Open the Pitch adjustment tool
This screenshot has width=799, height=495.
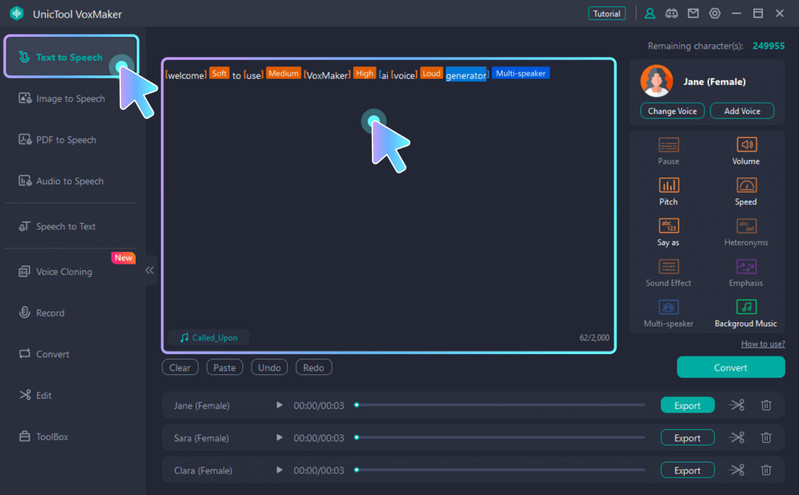coord(668,191)
